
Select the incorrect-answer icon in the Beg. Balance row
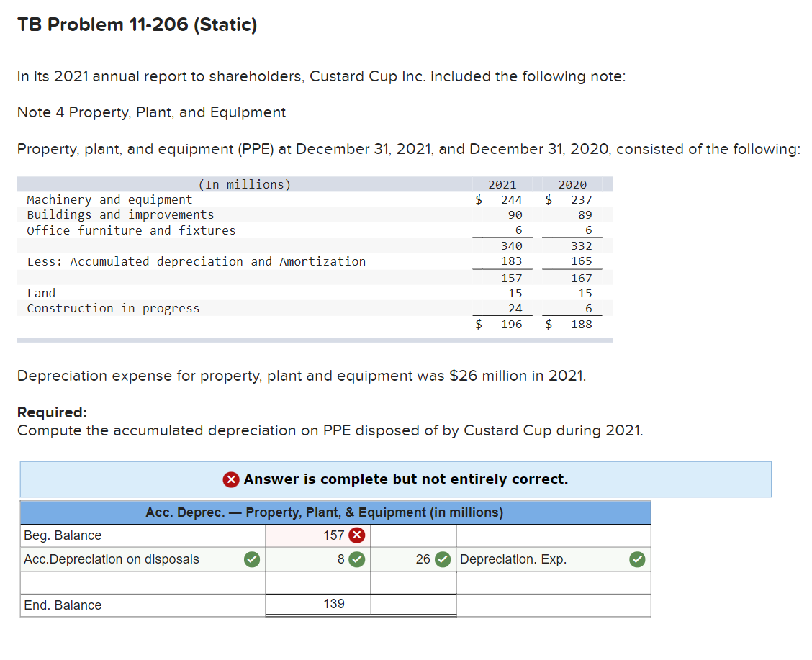click(355, 535)
